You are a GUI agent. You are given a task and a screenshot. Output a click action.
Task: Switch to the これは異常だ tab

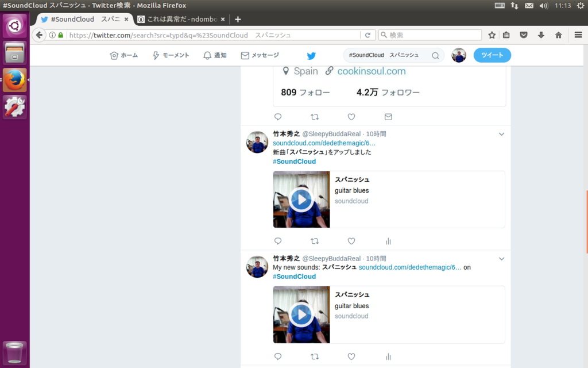(181, 19)
